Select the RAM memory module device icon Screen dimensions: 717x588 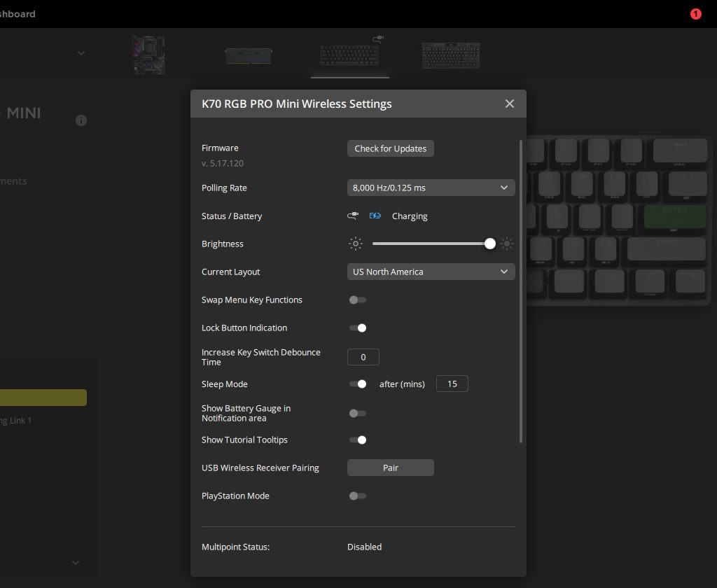pos(249,56)
